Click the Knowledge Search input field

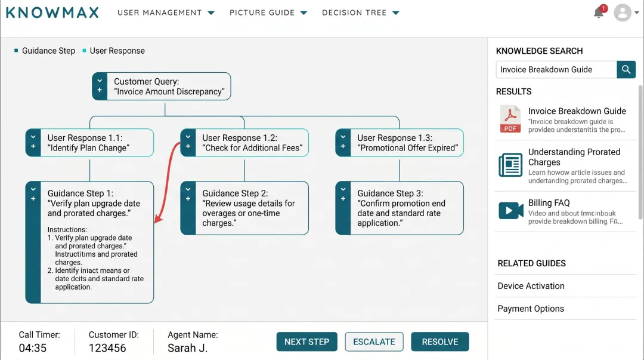point(556,69)
